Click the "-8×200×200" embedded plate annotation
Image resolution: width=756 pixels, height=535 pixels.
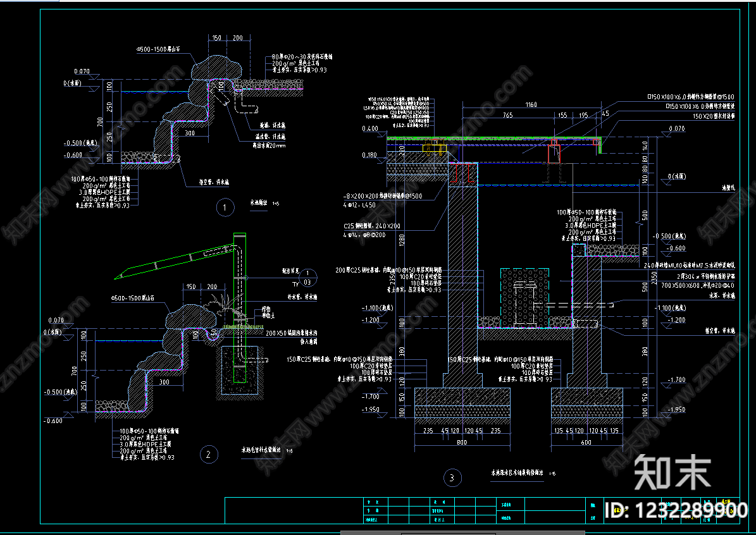click(x=383, y=196)
